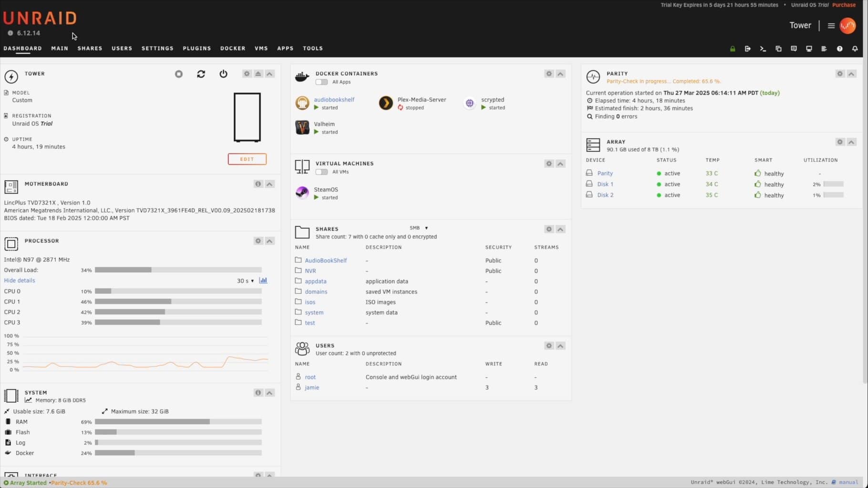Collapse the Processor tile
The height and width of the screenshot is (488, 868).
click(x=270, y=241)
